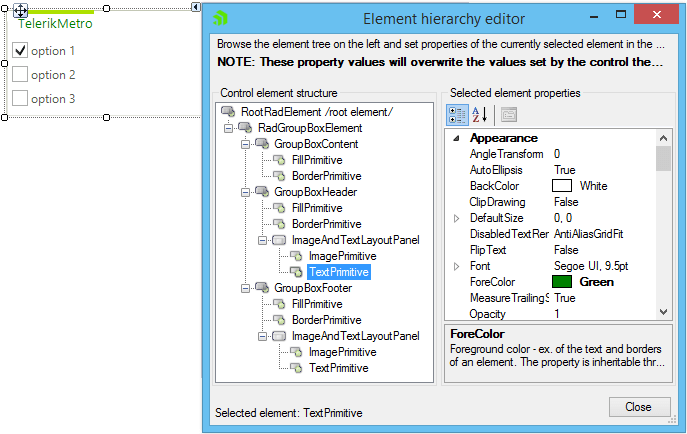Click the DisabledTextRendering AntiAliasGridFit value

[588, 234]
